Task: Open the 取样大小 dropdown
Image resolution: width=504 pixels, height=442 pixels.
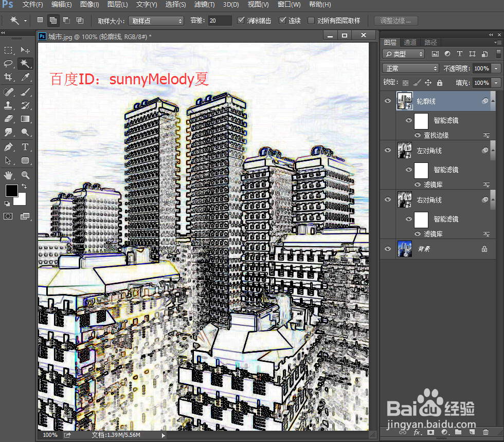Action: (x=155, y=21)
